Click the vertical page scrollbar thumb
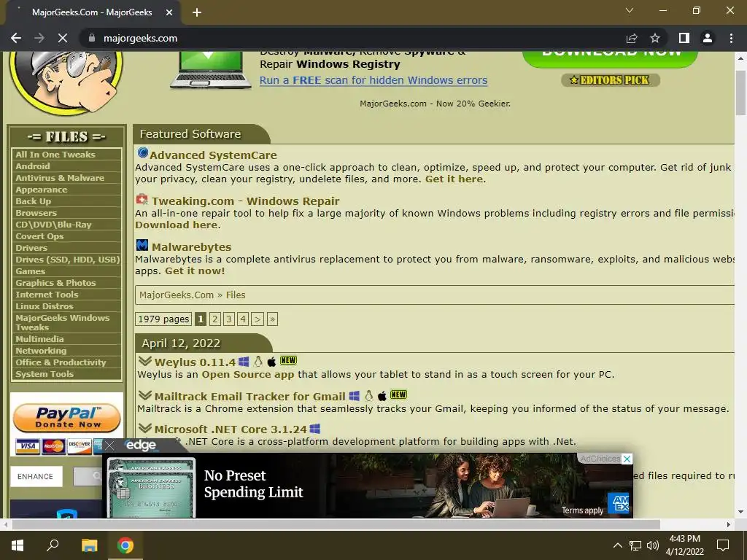 pyautogui.click(x=740, y=93)
